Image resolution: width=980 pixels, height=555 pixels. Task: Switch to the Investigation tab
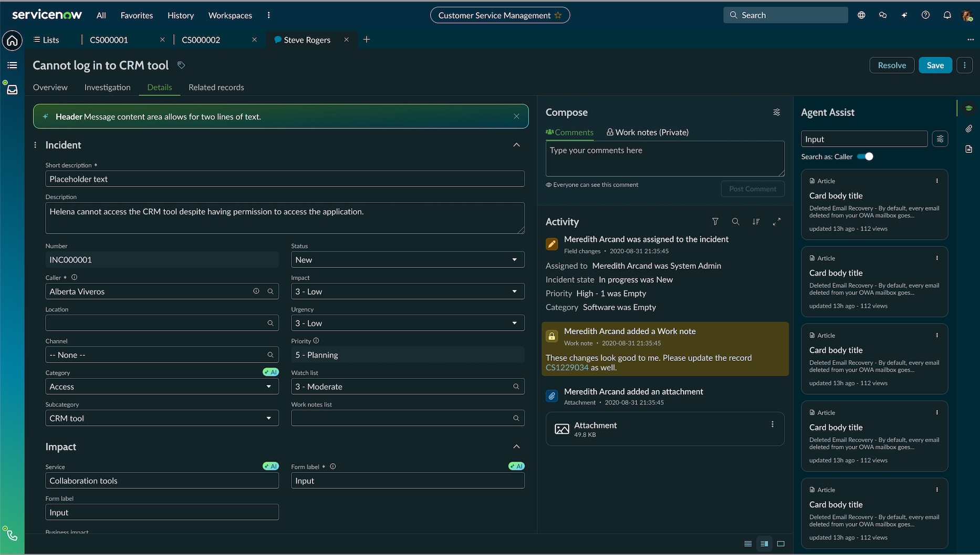click(x=108, y=87)
